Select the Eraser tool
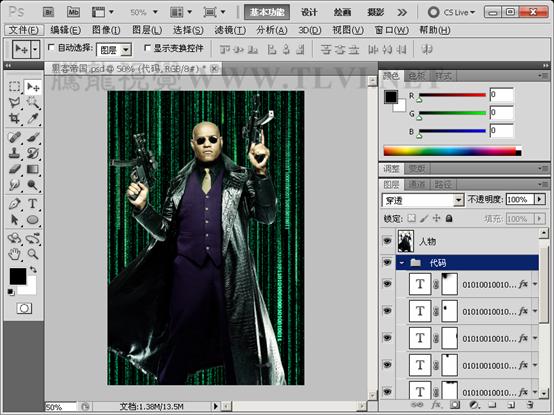 pyautogui.click(x=14, y=169)
